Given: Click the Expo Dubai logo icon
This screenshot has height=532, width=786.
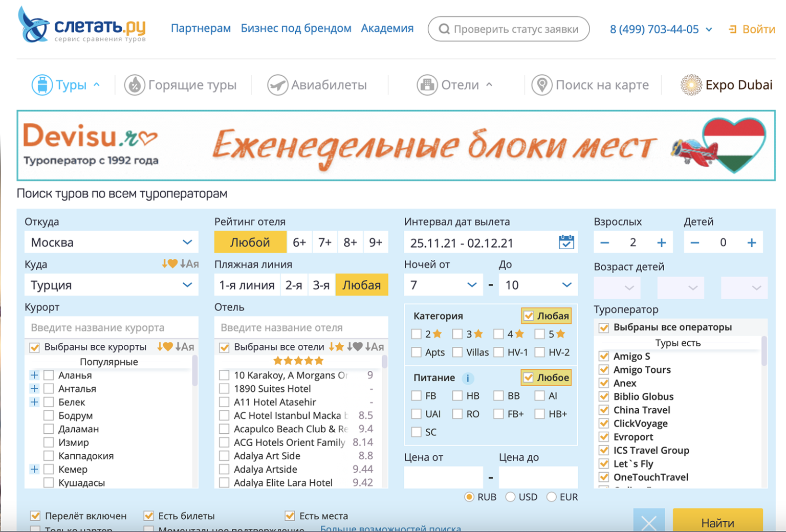Looking at the screenshot, I should [691, 85].
